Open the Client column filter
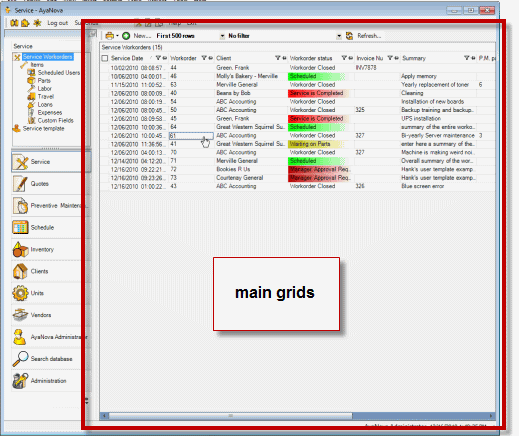The width and height of the screenshot is (519, 436). point(278,58)
